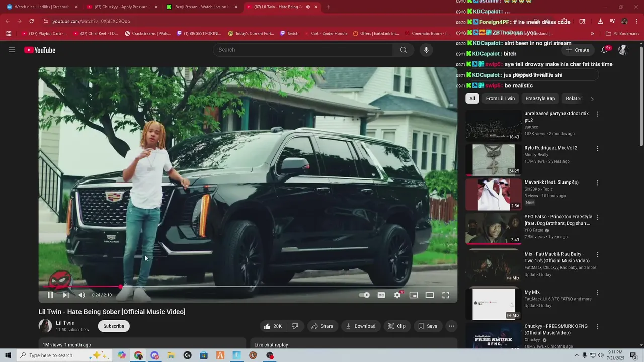This screenshot has height=362, width=644.
Task: Click the browser address bar URL
Action: pyautogui.click(x=91, y=21)
